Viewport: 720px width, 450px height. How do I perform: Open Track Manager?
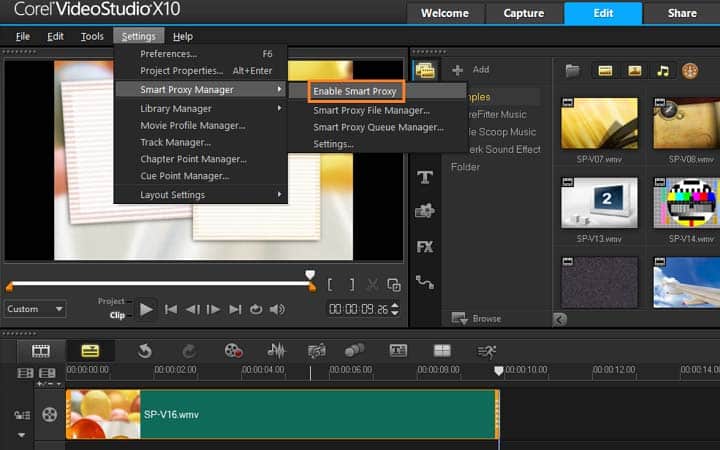coord(175,142)
